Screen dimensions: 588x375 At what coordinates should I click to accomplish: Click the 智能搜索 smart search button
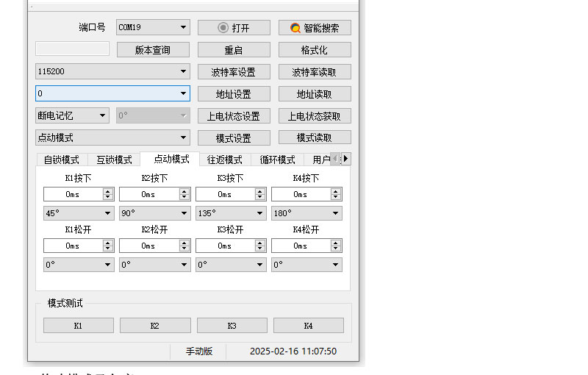tap(315, 28)
